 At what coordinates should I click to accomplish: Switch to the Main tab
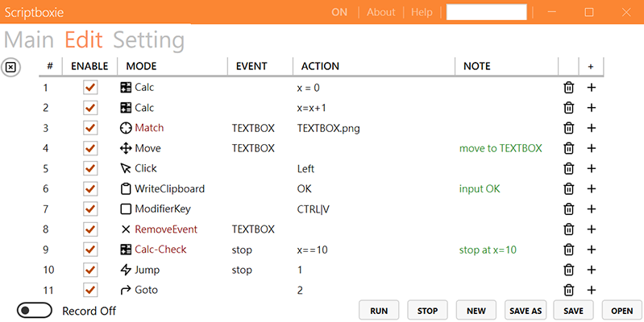tap(29, 40)
